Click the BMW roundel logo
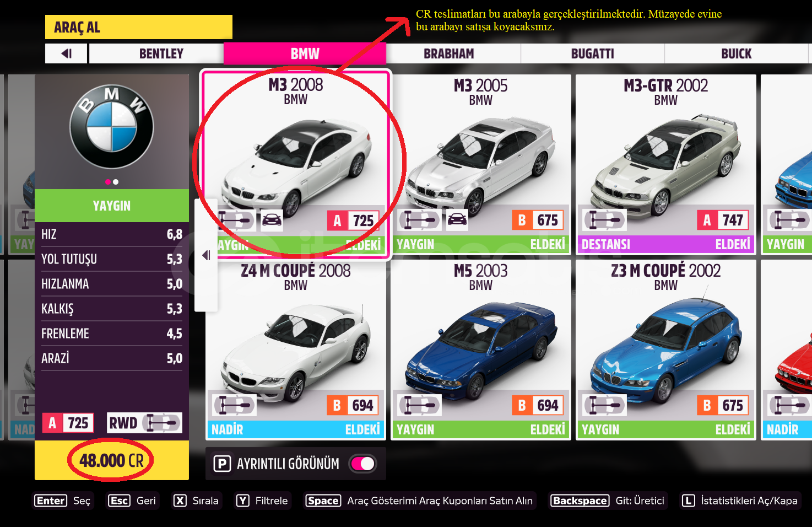812x527 pixels. pos(112,127)
